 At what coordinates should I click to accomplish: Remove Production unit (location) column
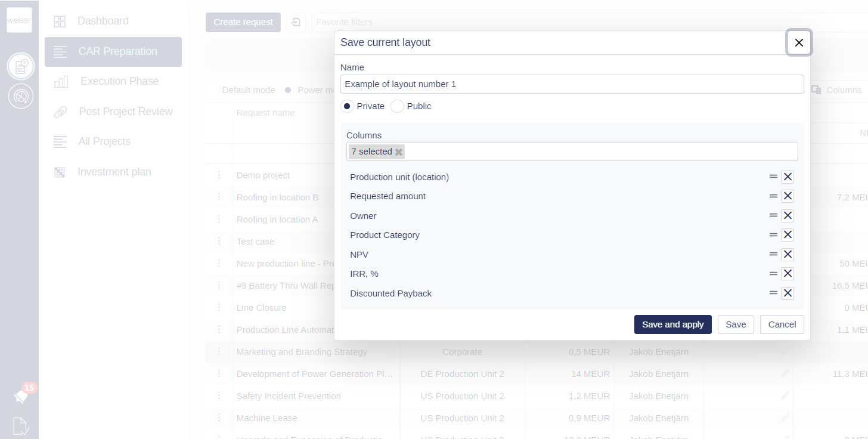pyautogui.click(x=788, y=177)
